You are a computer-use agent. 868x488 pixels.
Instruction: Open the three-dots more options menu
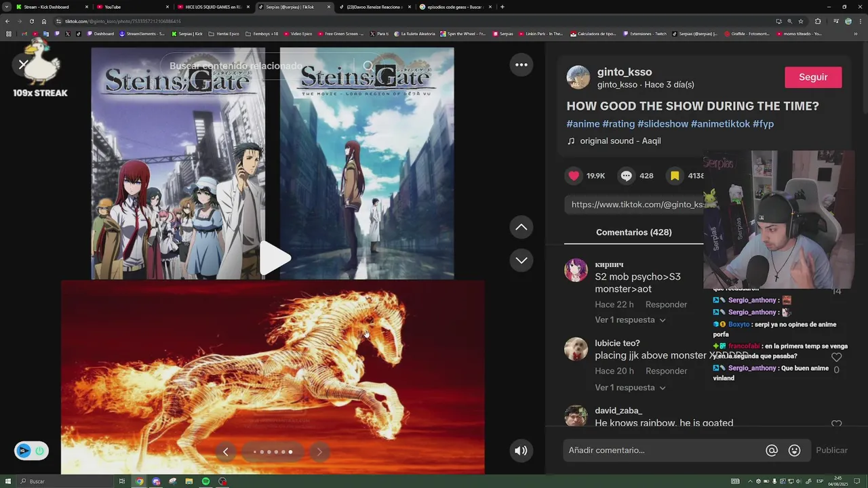click(x=521, y=65)
